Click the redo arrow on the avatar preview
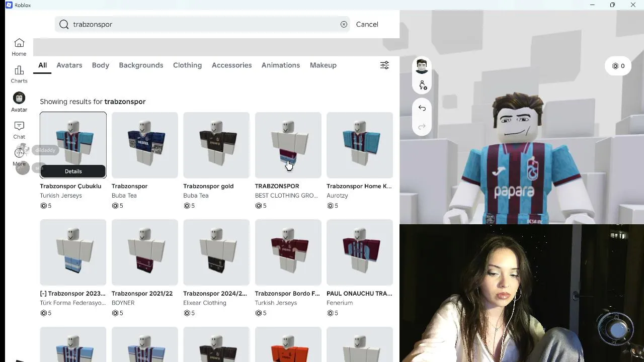 [x=422, y=127]
